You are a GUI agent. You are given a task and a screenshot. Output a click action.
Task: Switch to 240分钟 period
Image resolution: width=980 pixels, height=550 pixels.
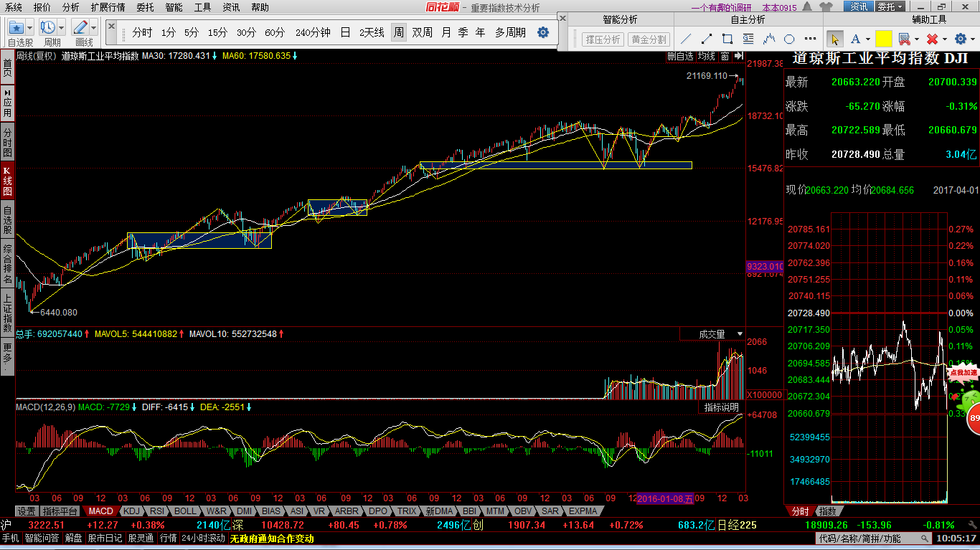tap(313, 32)
